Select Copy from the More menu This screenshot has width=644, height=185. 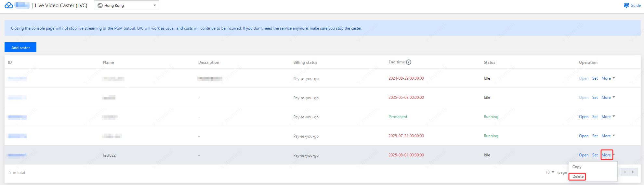[x=577, y=167]
